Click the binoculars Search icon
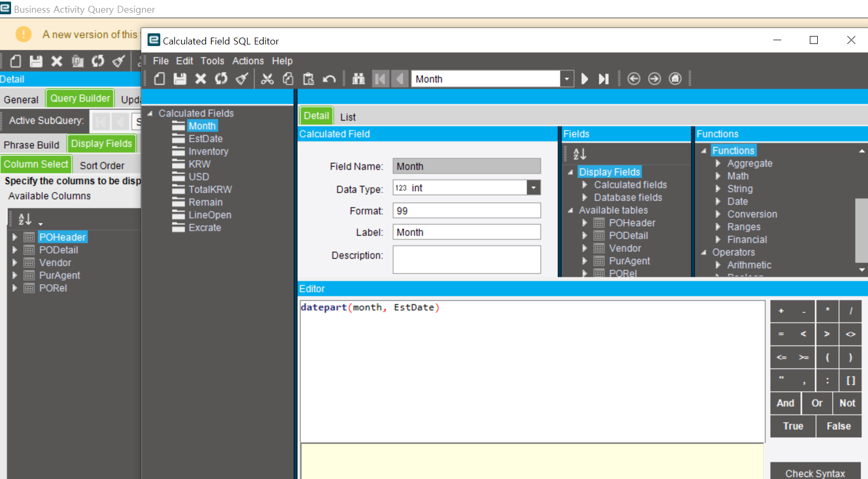 pyautogui.click(x=359, y=79)
